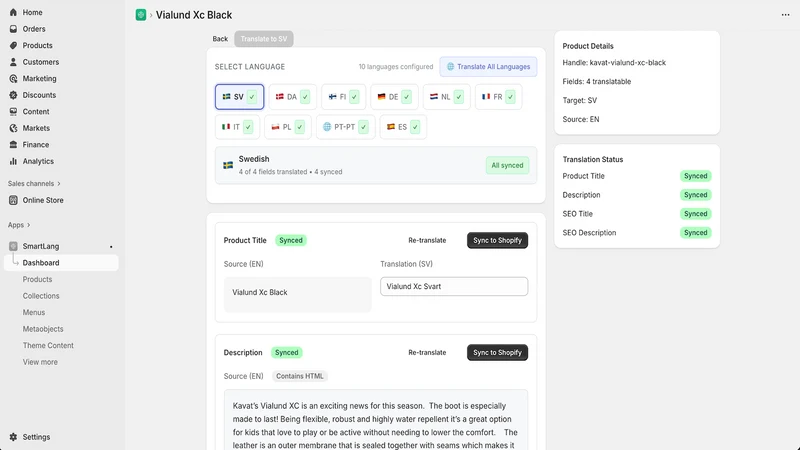Select the PL Polish language chip
The width and height of the screenshot is (800, 450).
[288, 127]
